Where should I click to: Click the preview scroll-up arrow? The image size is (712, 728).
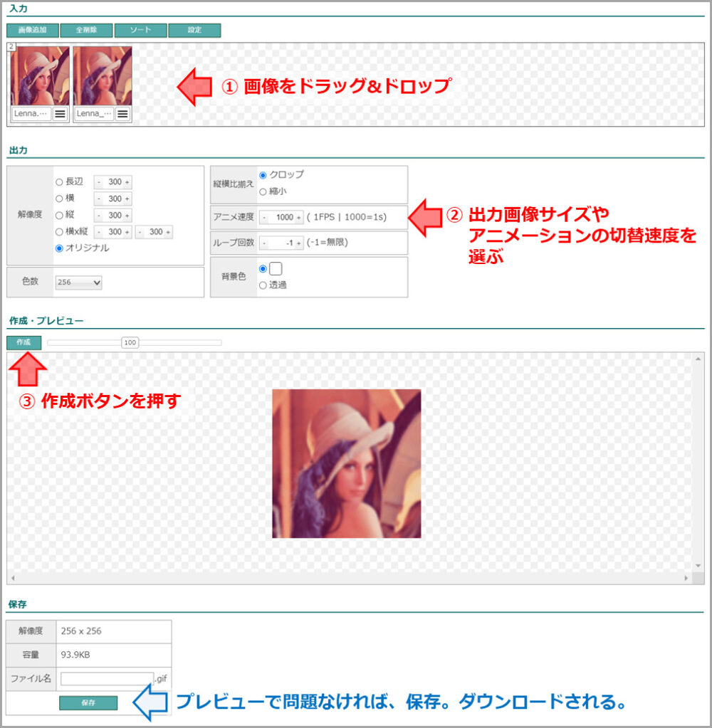(698, 359)
